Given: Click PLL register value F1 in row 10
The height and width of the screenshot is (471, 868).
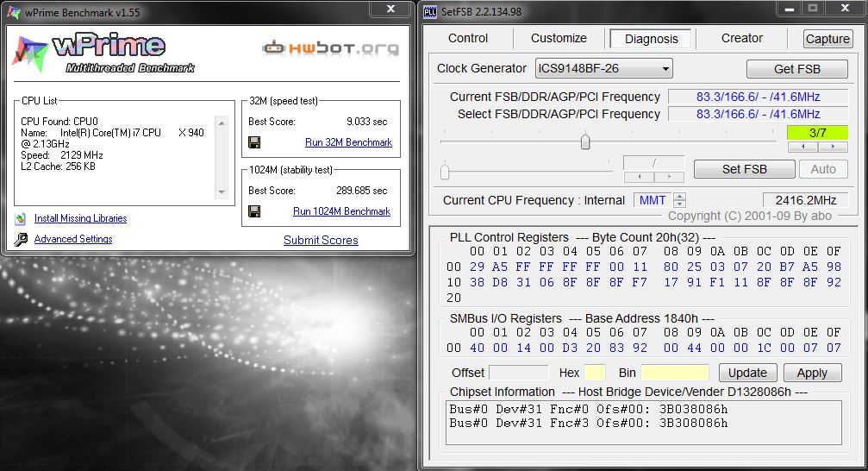Looking at the screenshot, I should (717, 282).
